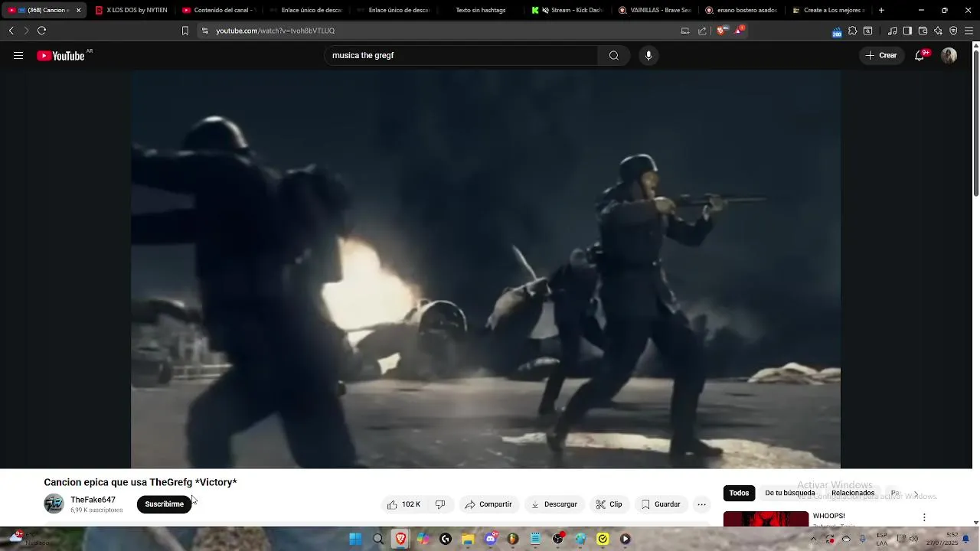Viewport: 980px width, 551px height.
Task: Go forward with browser forward arrow
Action: (x=26, y=31)
